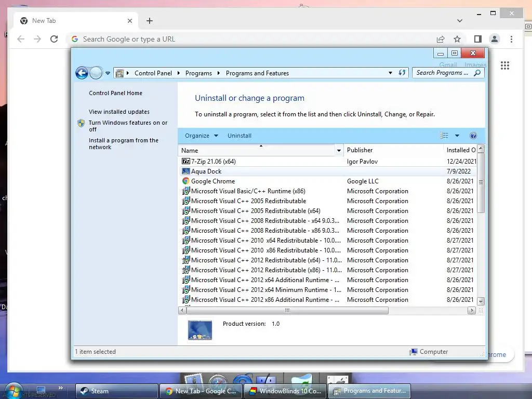
Task: Select Visual C++ 2012 x64 Minimum Runtime row
Action: pyautogui.click(x=327, y=290)
